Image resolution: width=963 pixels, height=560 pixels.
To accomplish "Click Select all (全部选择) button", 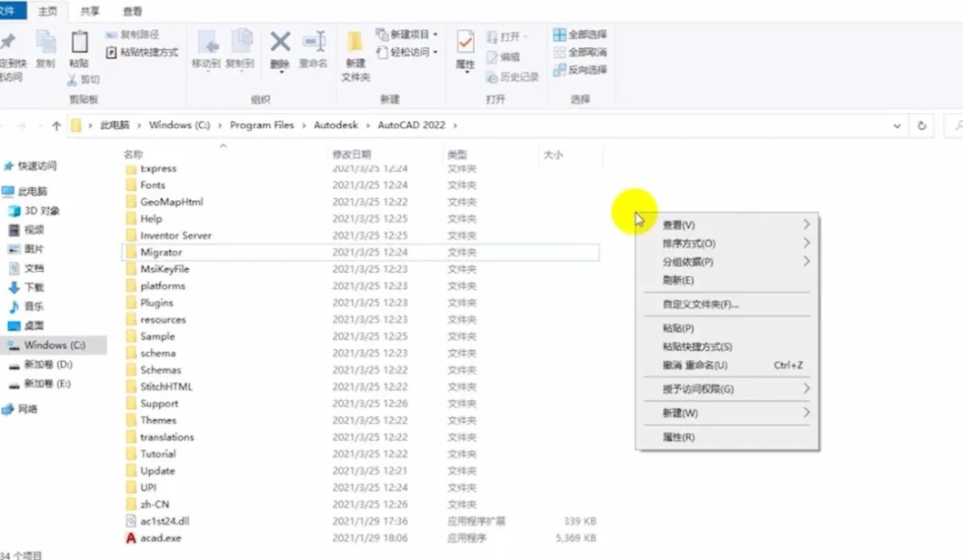I will 580,35.
